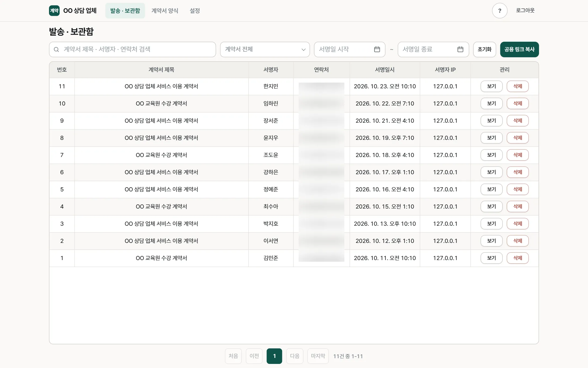Delete contract signed by 김민준
The width and height of the screenshot is (588, 368).
point(517,258)
